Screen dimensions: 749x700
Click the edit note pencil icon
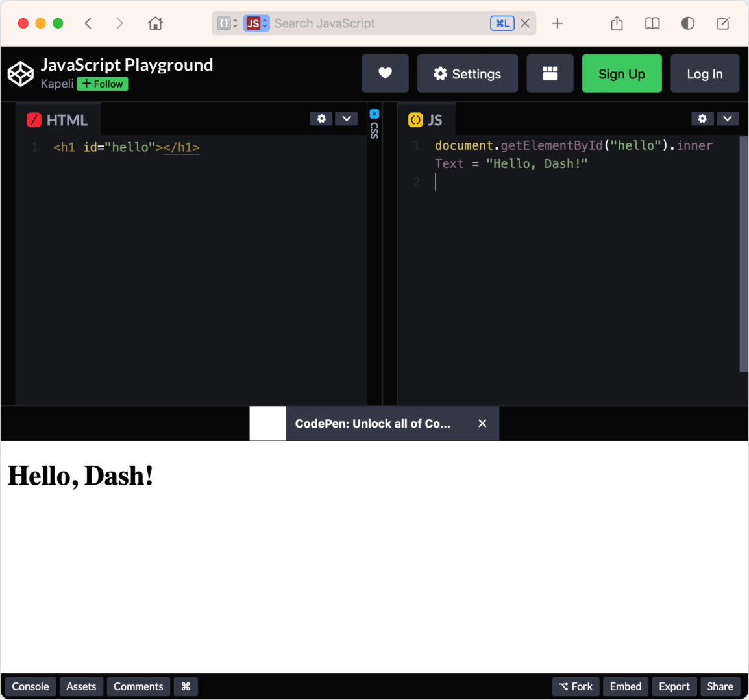723,23
